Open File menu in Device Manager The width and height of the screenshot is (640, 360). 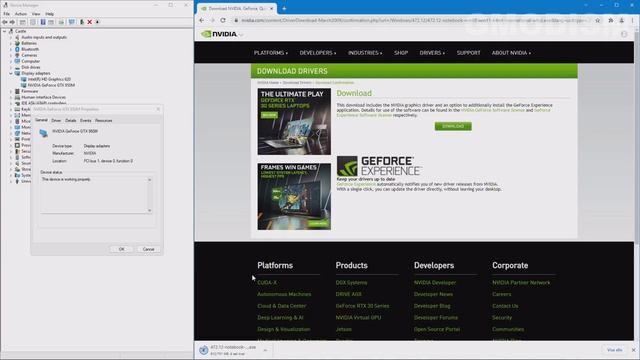[x=7, y=14]
